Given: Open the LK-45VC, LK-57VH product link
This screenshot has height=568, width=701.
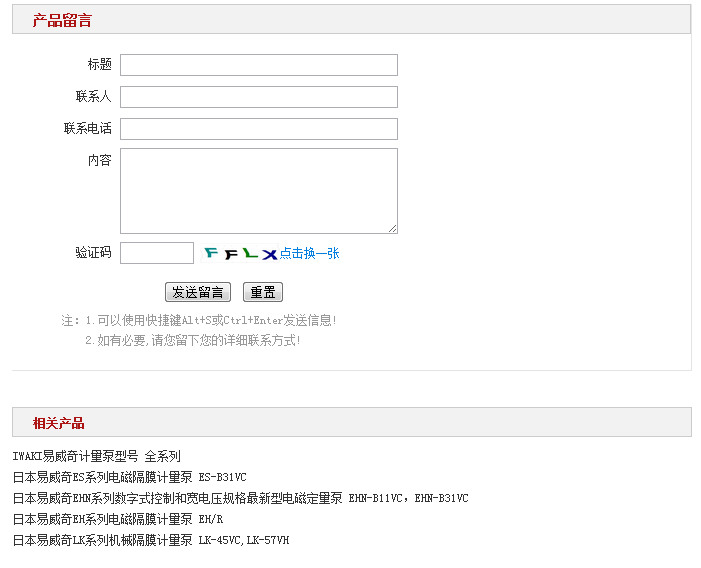Looking at the screenshot, I should point(151,540).
